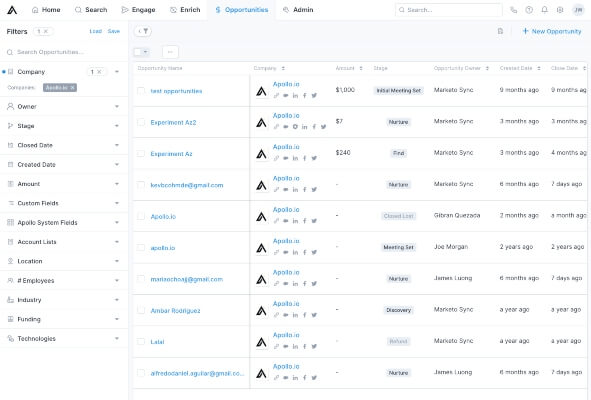
Task: Select the Latal row checkbox
Action: [x=141, y=342]
